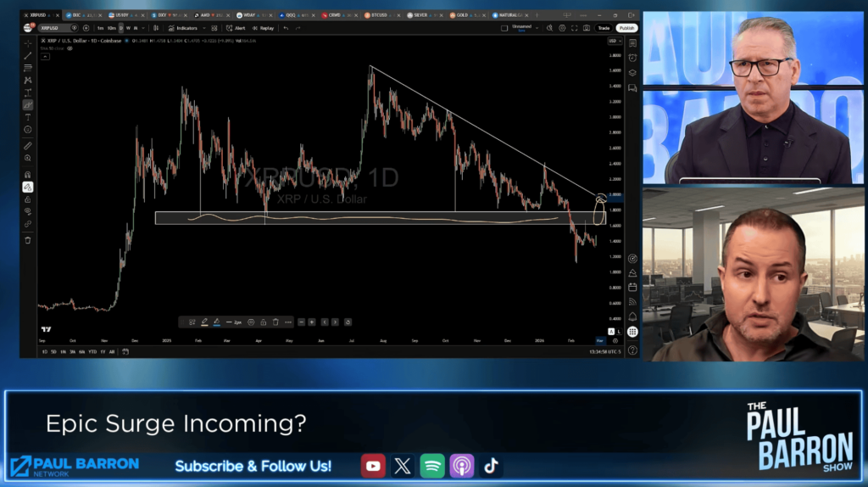Zoom in chart with plus button
Viewport: 868px width, 487px height.
[312, 322]
